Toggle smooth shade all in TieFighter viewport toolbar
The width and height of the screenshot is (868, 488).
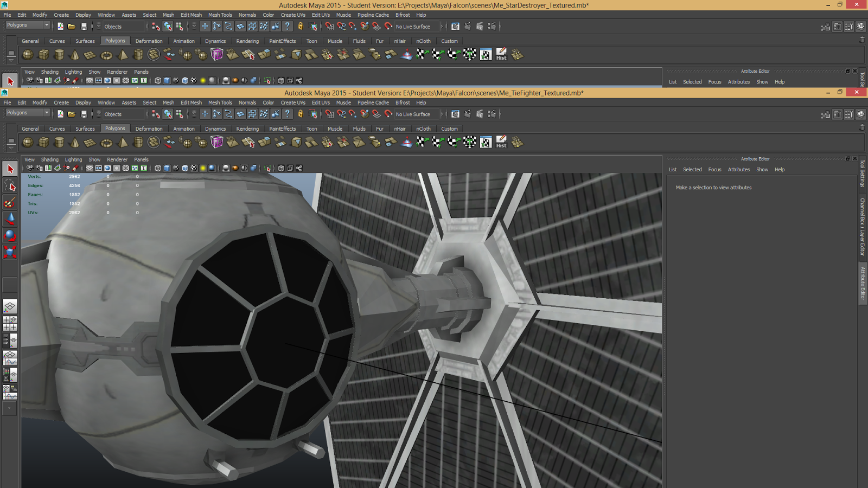(167, 169)
